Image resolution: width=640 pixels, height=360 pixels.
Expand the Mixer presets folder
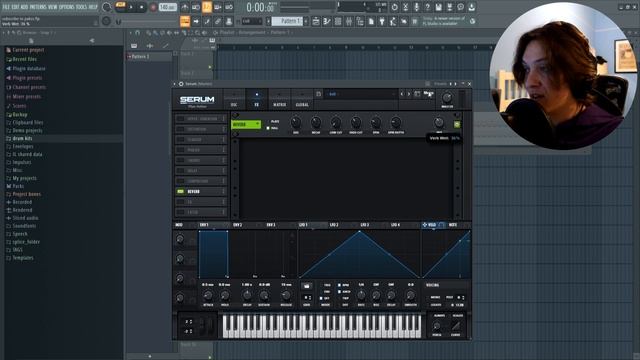(26, 97)
